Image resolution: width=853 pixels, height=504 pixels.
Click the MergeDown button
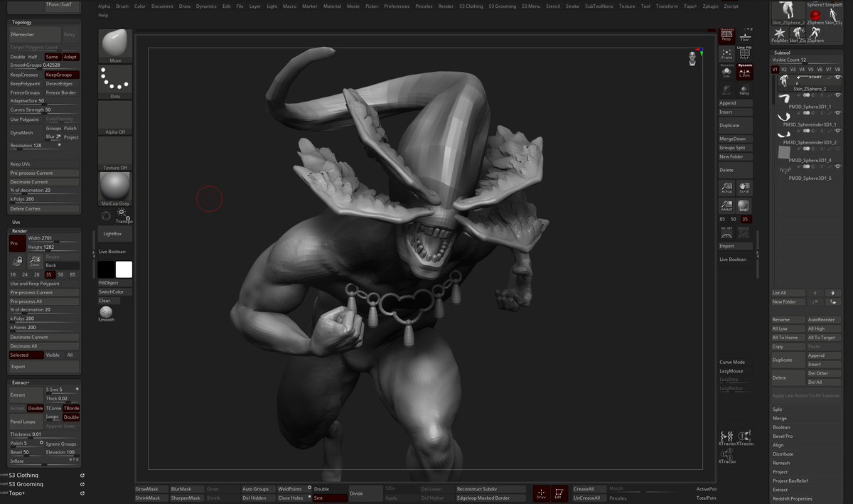click(736, 139)
